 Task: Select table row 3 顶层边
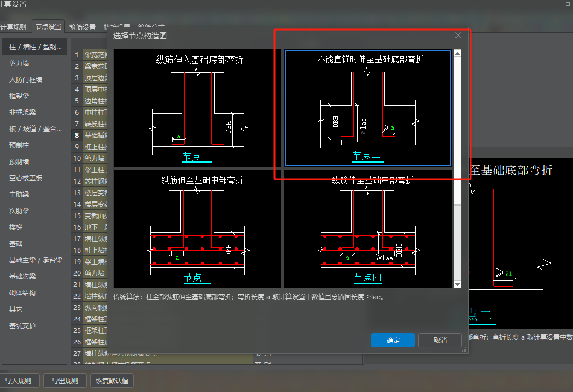(x=89, y=78)
